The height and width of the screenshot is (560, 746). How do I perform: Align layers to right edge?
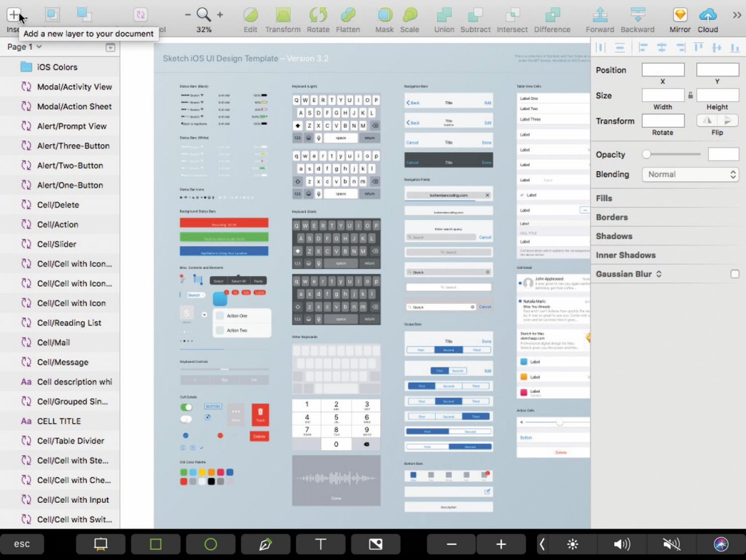(x=680, y=47)
